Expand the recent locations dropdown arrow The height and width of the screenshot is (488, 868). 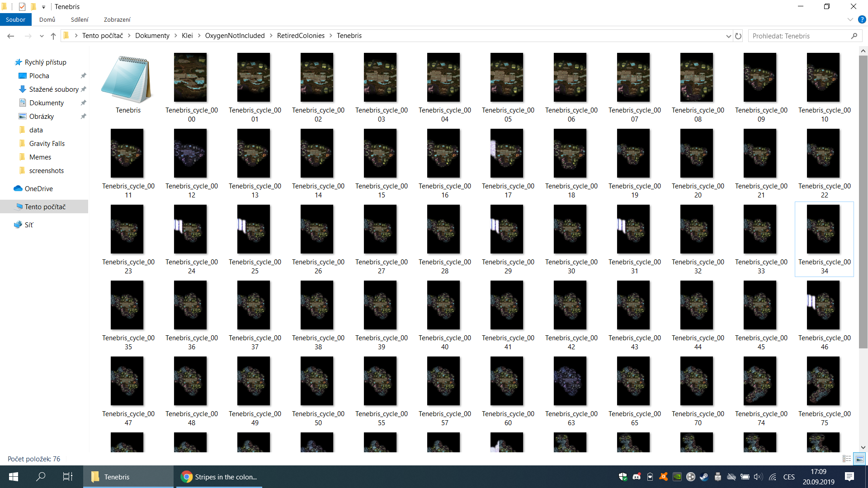[x=42, y=36]
